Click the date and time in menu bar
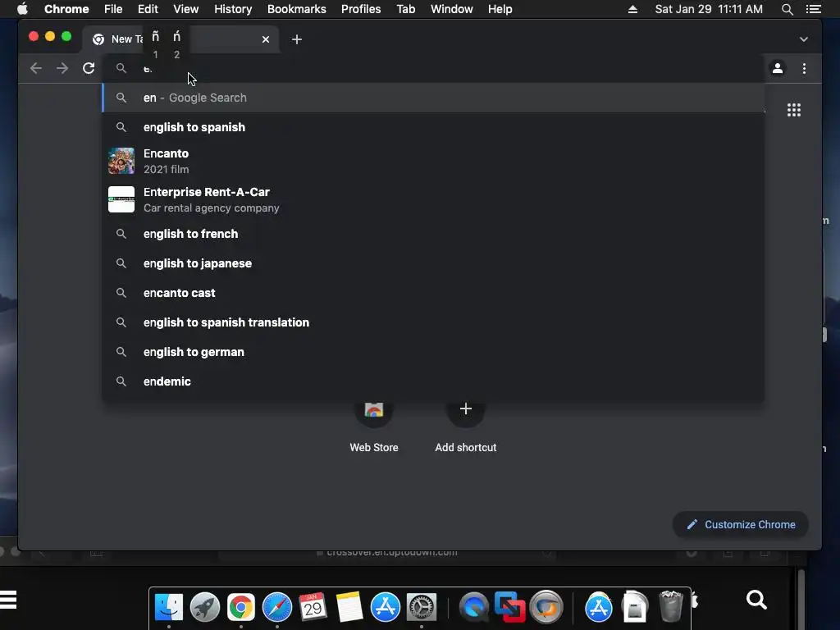840x630 pixels. (709, 9)
